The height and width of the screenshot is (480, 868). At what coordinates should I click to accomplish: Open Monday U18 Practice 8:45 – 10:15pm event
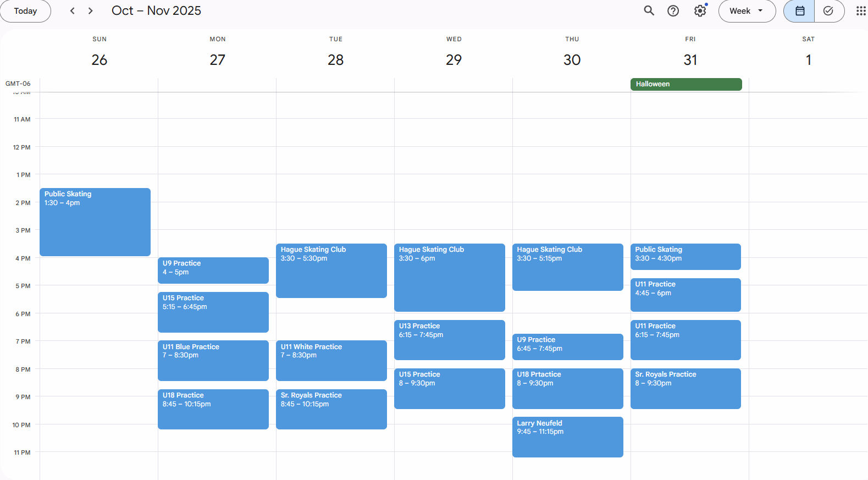tap(213, 409)
